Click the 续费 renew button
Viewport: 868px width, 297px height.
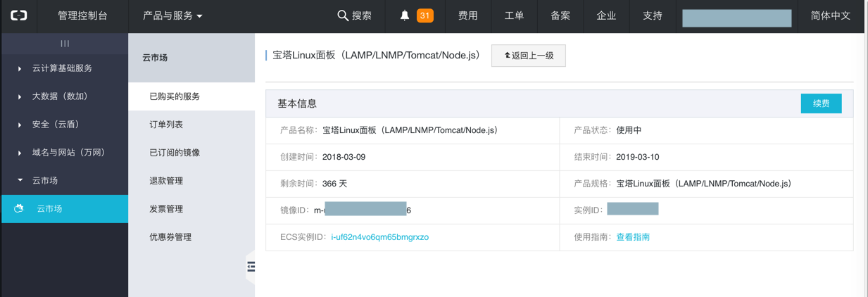point(821,103)
